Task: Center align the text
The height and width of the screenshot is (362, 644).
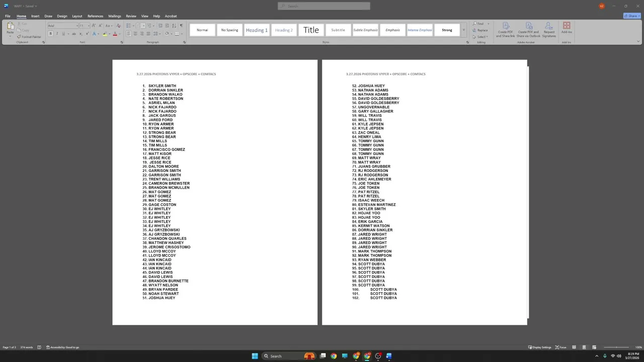Action: (x=135, y=34)
